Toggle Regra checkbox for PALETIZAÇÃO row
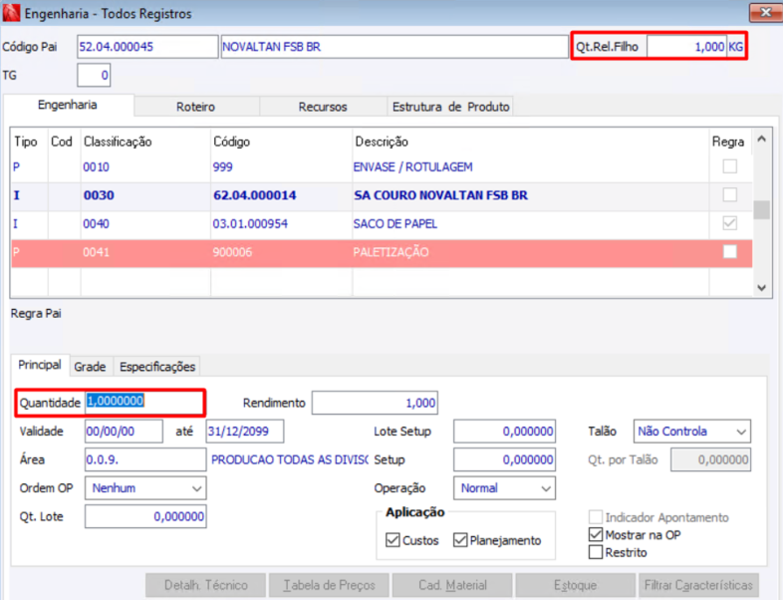This screenshot has height=600, width=783. pyautogui.click(x=730, y=252)
